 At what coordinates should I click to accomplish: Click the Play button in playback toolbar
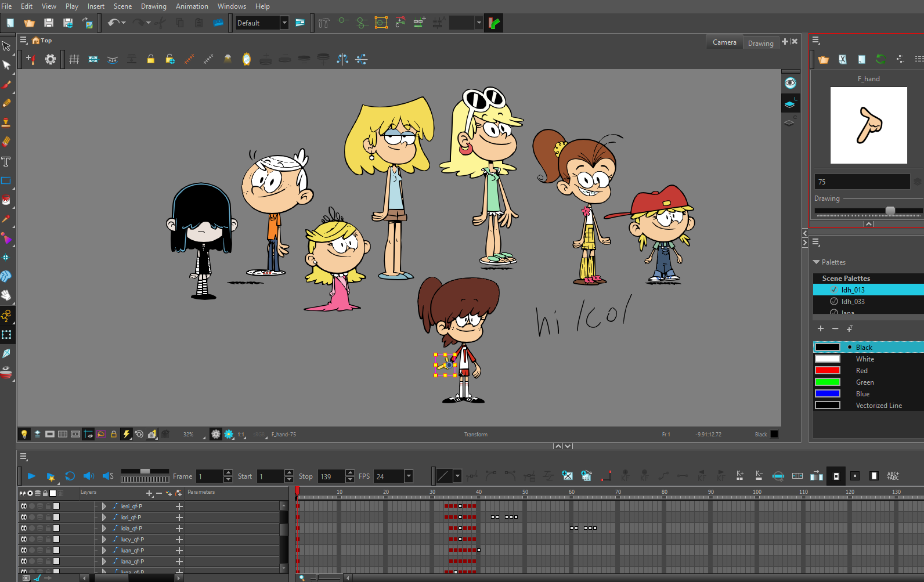(31, 476)
